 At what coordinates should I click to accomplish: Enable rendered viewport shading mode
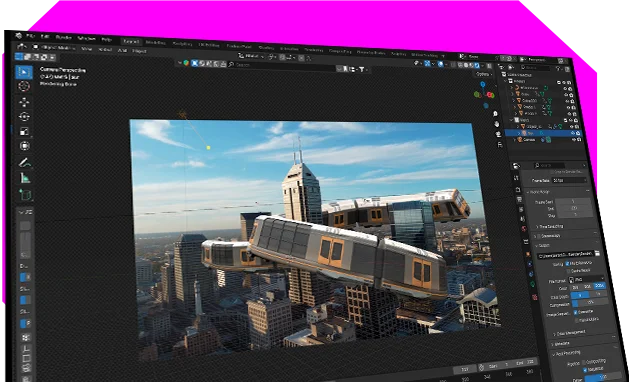point(477,66)
